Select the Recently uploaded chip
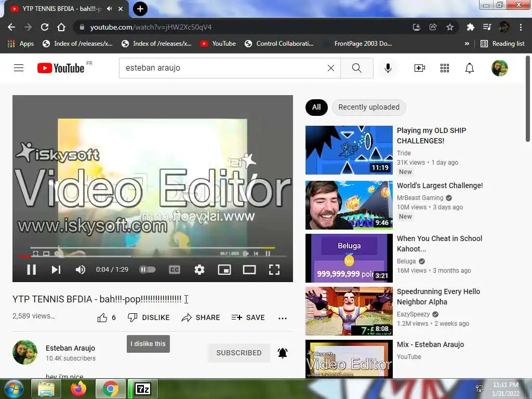This screenshot has width=532, height=399. tap(369, 107)
